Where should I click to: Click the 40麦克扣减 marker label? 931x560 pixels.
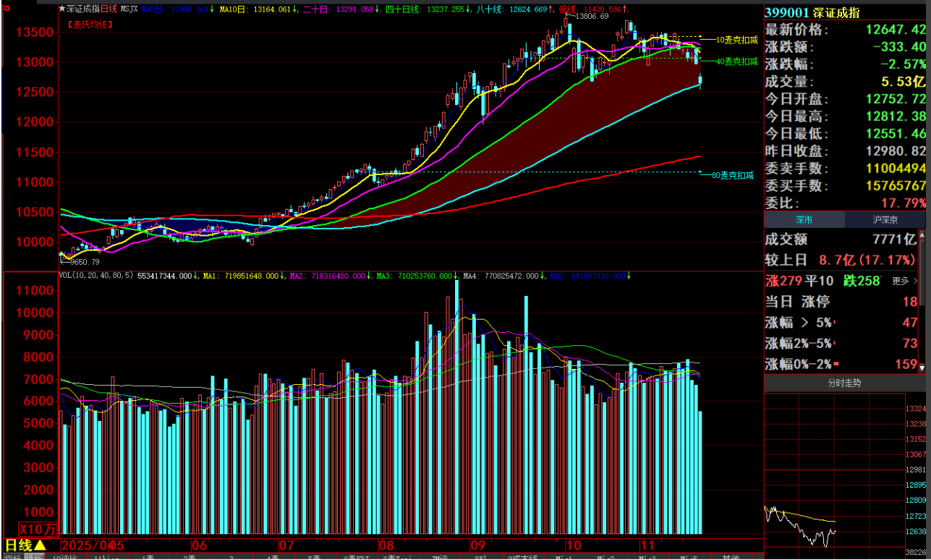click(736, 61)
